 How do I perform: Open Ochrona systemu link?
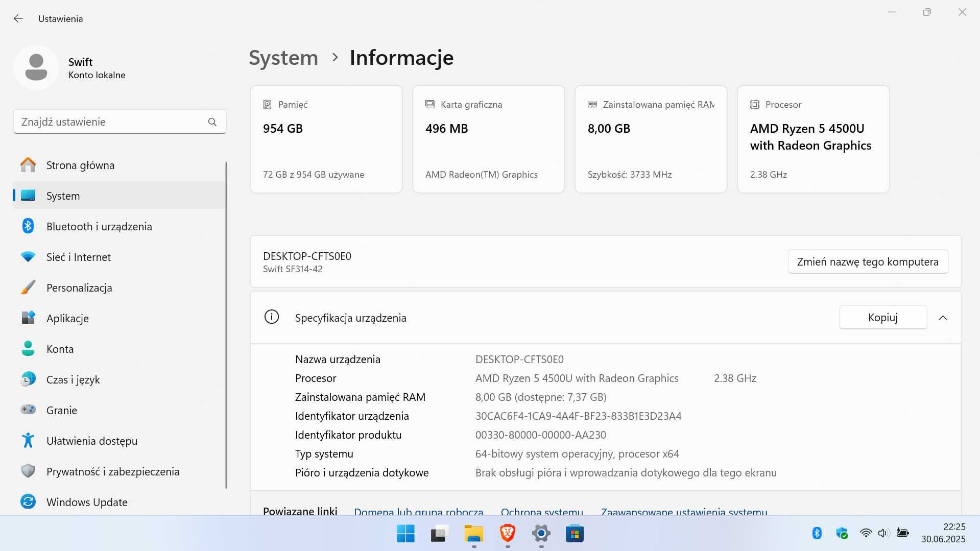pos(542,511)
